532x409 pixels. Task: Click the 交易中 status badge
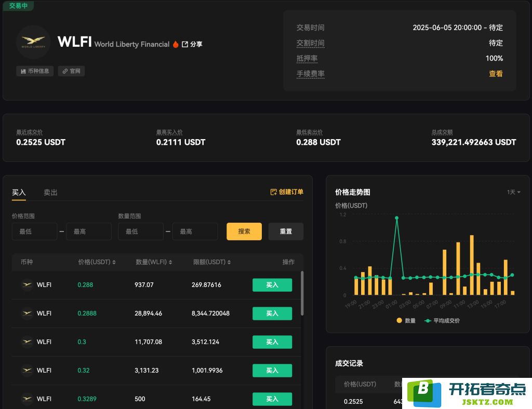(x=18, y=6)
